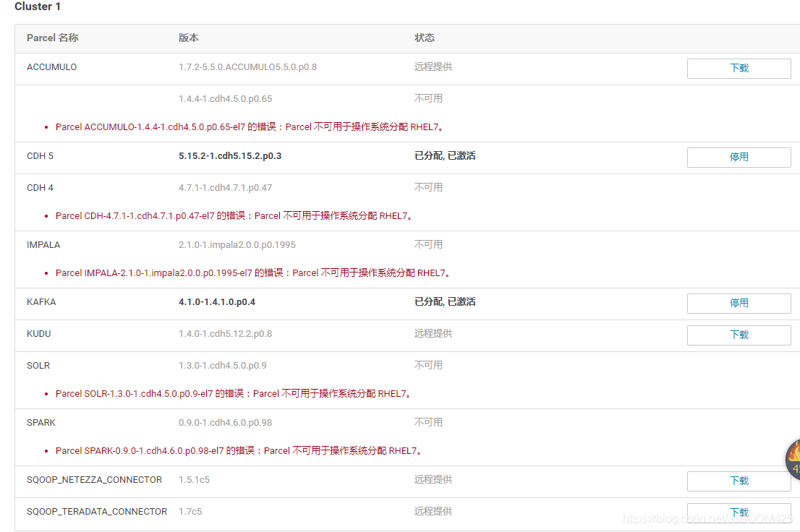
Task: Download the ACCUMULO parcel
Action: 739,68
